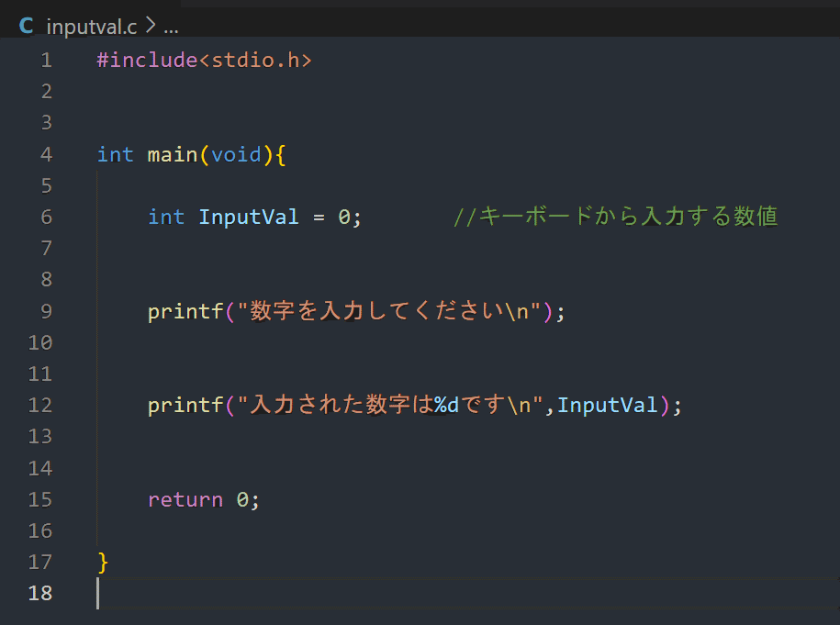This screenshot has width=840, height=625.
Task: Click line number 9
Action: tap(46, 311)
